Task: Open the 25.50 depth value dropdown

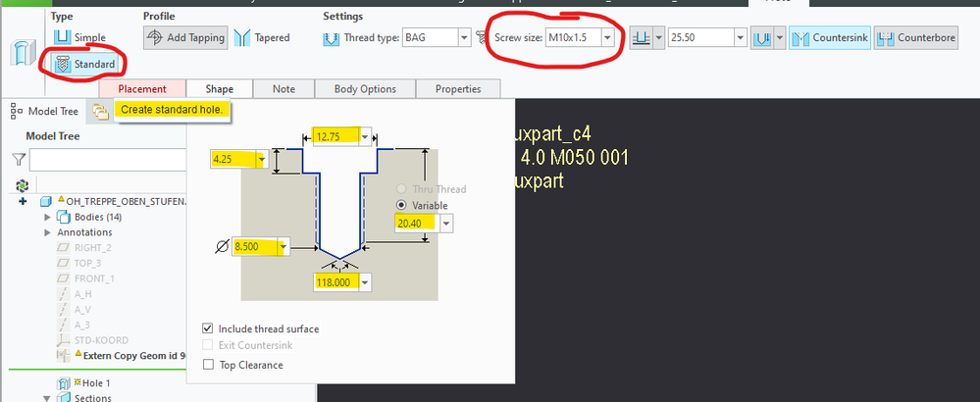Action: coord(743,37)
